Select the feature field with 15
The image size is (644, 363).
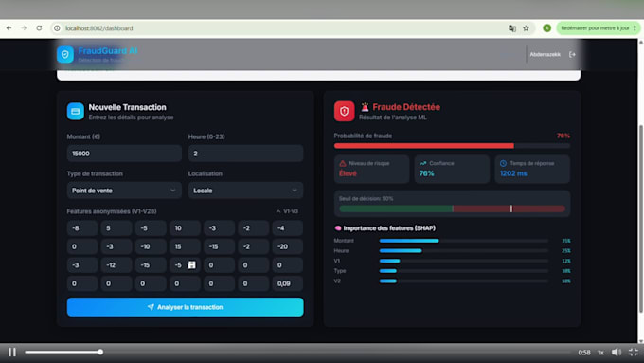[x=185, y=246]
